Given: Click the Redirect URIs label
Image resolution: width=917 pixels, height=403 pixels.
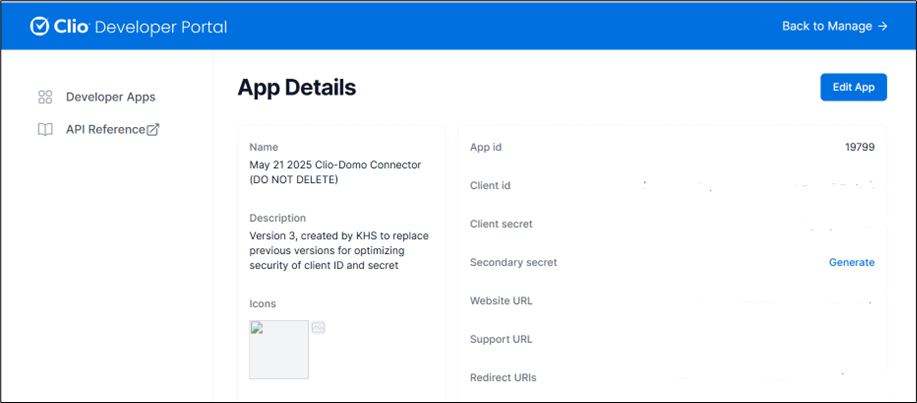Looking at the screenshot, I should coord(503,378).
